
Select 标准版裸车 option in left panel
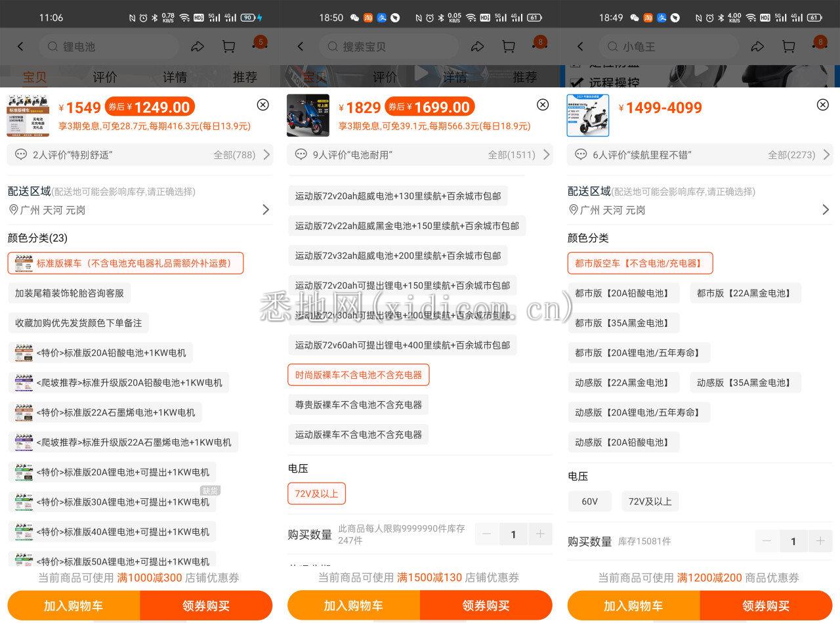pyautogui.click(x=125, y=263)
